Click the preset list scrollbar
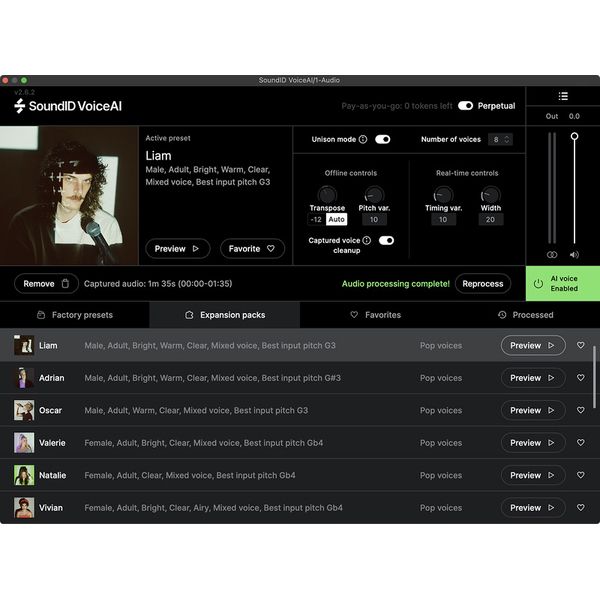The image size is (600, 600). coord(594,377)
